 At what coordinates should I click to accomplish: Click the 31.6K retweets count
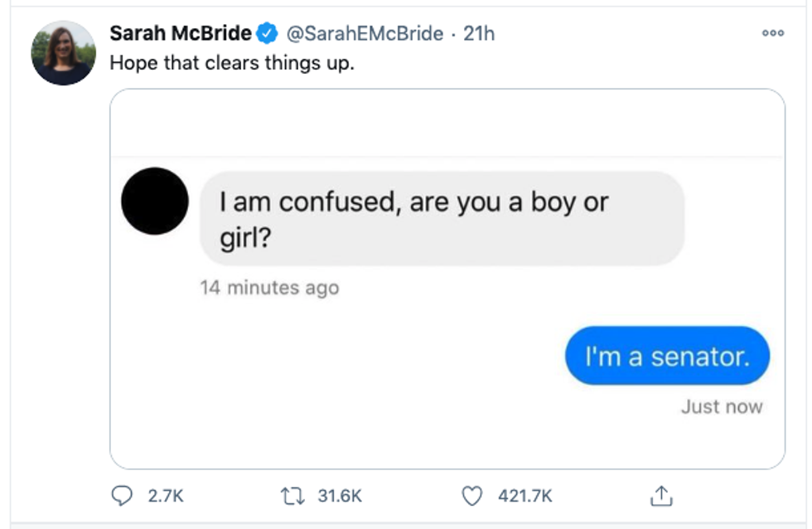(340, 496)
